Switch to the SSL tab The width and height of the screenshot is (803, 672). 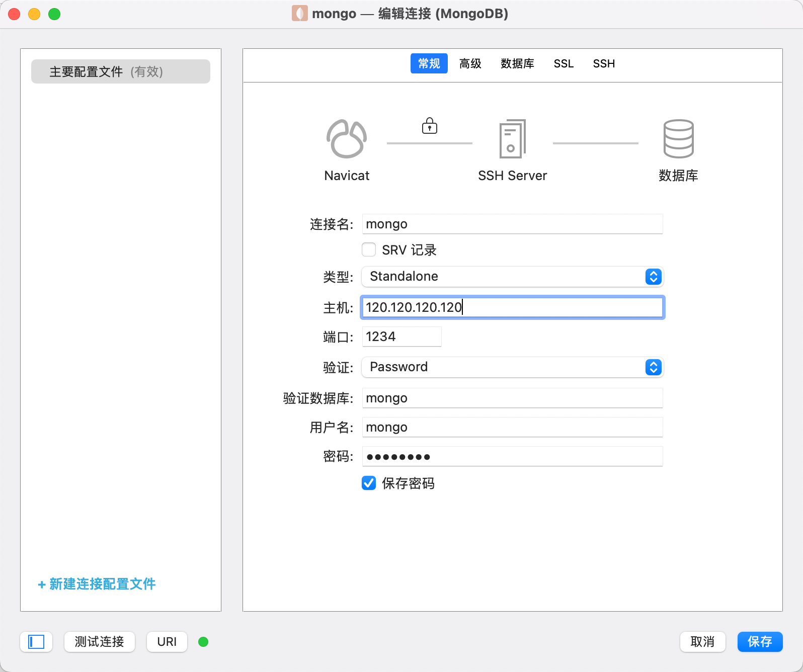click(564, 64)
